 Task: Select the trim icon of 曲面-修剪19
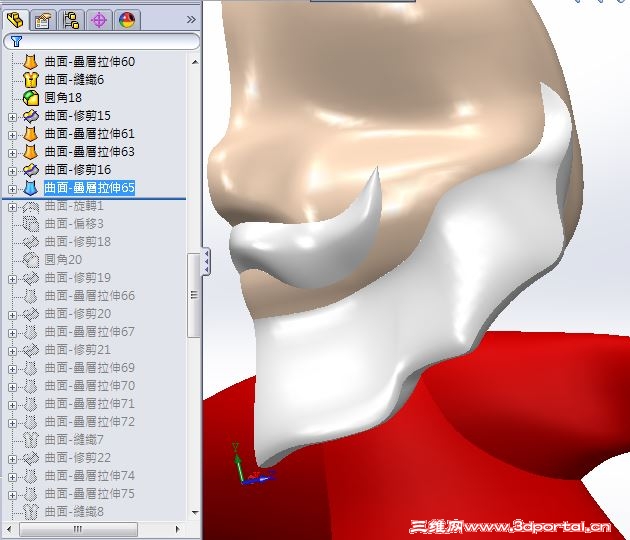tap(31, 278)
